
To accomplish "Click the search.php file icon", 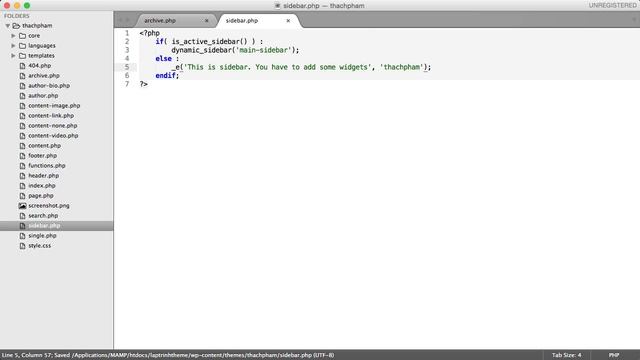I will pyautogui.click(x=22, y=216).
